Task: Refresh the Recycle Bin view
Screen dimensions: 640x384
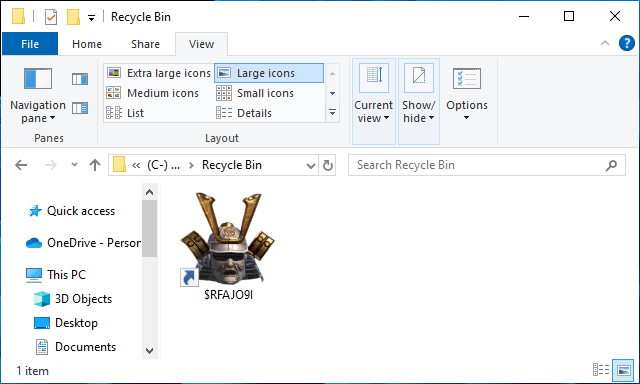Action: [328, 165]
